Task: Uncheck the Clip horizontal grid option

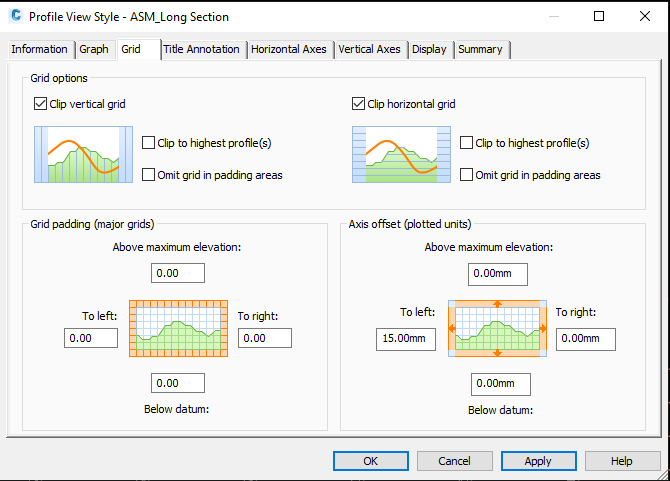Action: pyautogui.click(x=359, y=103)
